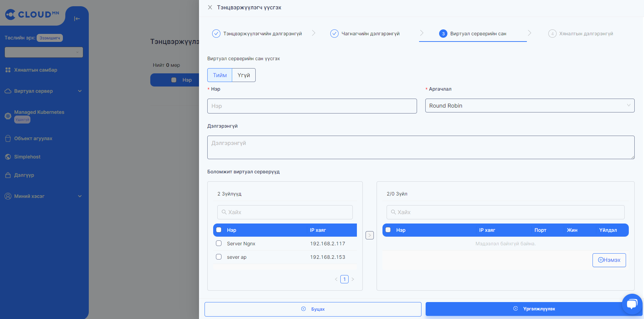Viewport: 644px width, 319px height.
Task: Open the project selector dropdown in sidebar
Action: (44, 52)
